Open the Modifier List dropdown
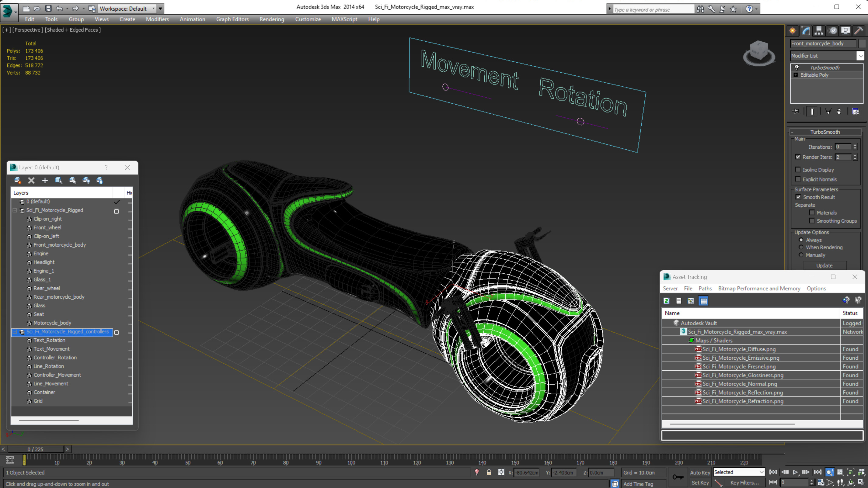Screen dimensions: 868x488 click(861, 56)
